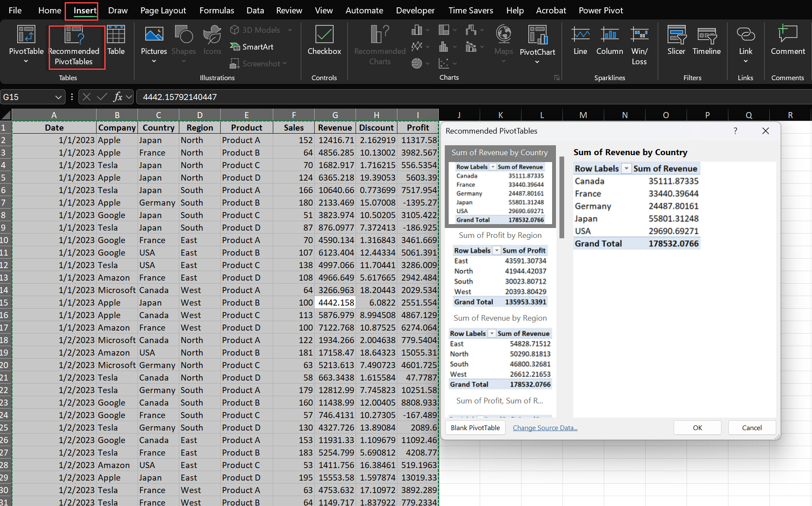Expand the PivotChart dropdown arrow
This screenshot has width=812, height=506.
point(537,62)
